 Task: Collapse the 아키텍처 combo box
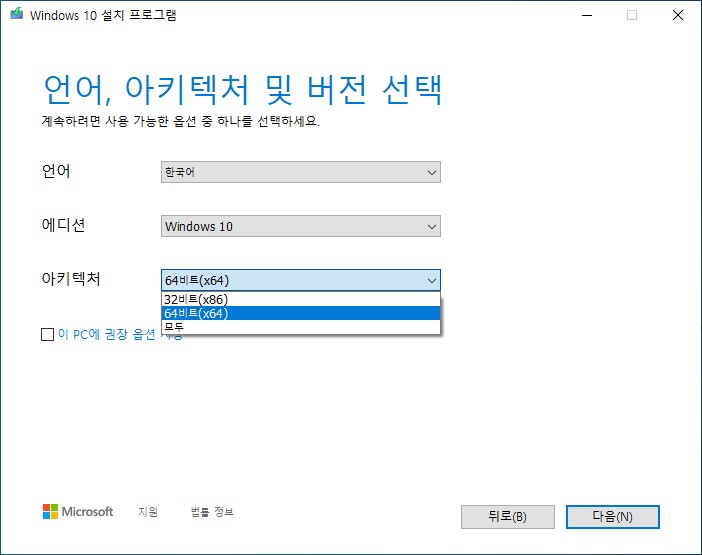pyautogui.click(x=300, y=280)
